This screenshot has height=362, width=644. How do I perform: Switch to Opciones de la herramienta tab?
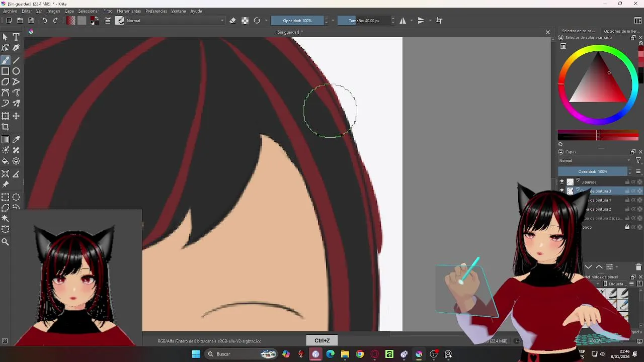point(622,31)
